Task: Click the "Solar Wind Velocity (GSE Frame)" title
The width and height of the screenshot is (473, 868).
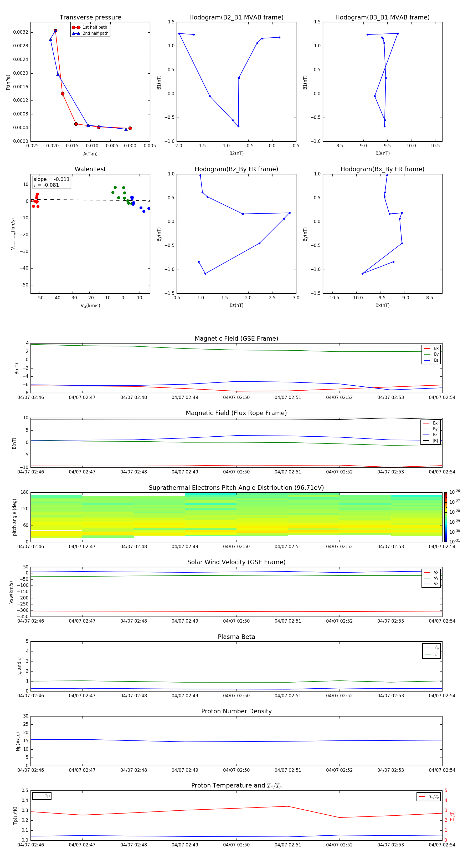Action: tap(236, 562)
